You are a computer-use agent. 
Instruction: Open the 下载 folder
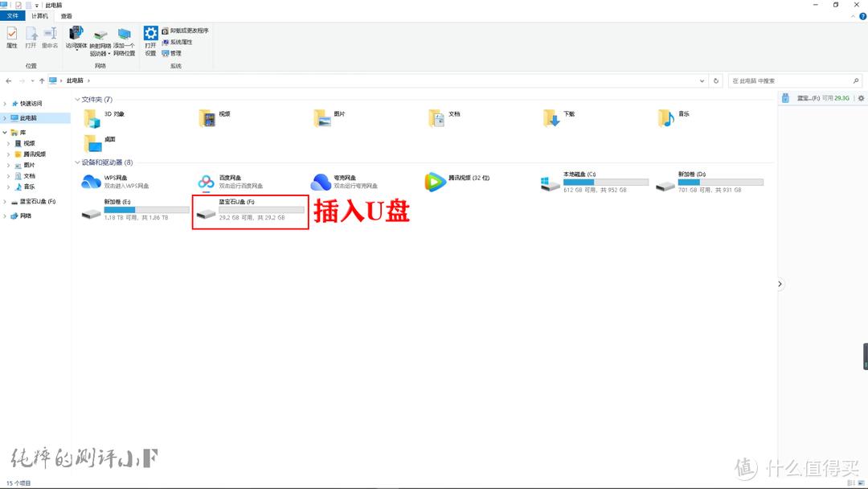(x=559, y=118)
